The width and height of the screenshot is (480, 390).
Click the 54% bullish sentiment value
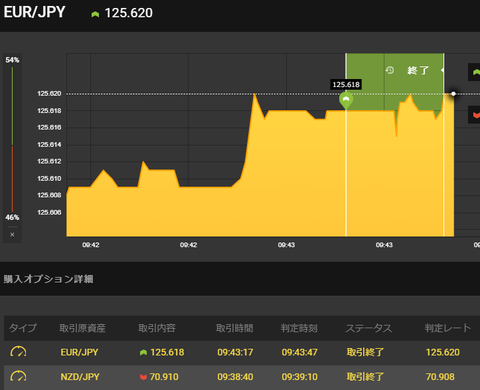[x=12, y=60]
